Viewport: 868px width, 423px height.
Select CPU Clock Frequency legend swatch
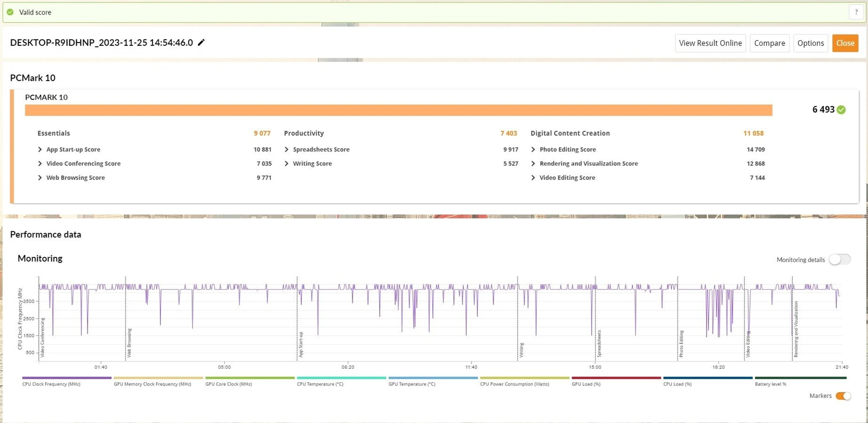66,378
